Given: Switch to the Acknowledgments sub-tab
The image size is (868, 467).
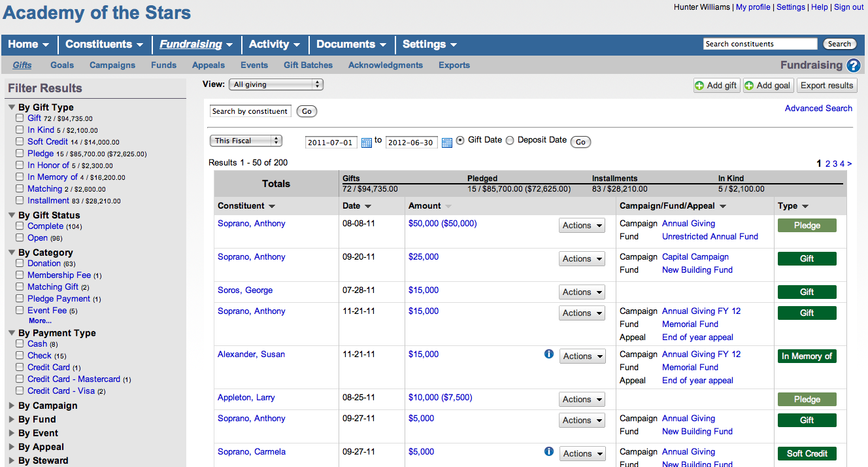Looking at the screenshot, I should [386, 65].
